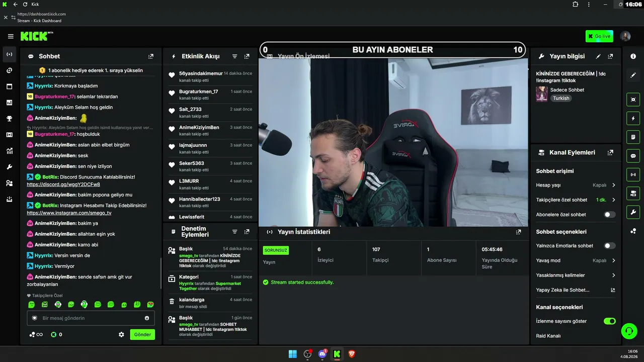Open chat settings gear icon
The height and width of the screenshot is (362, 644).
pyautogui.click(x=121, y=334)
